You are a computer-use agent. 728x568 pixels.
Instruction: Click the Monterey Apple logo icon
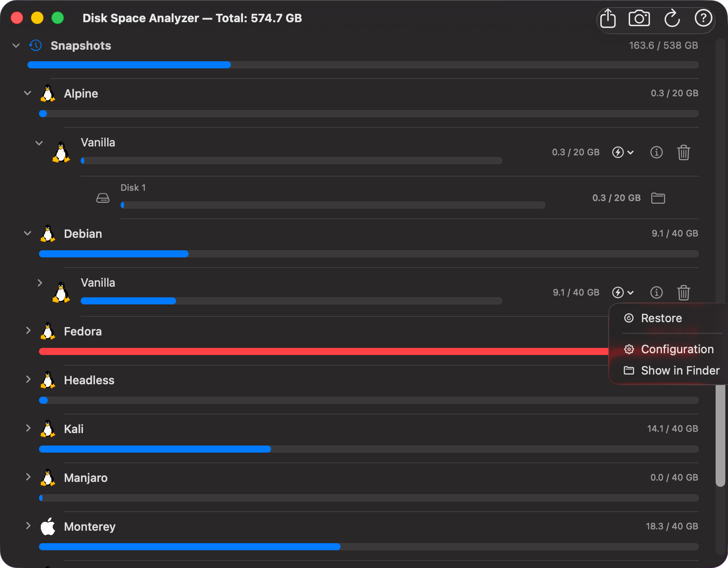click(48, 526)
